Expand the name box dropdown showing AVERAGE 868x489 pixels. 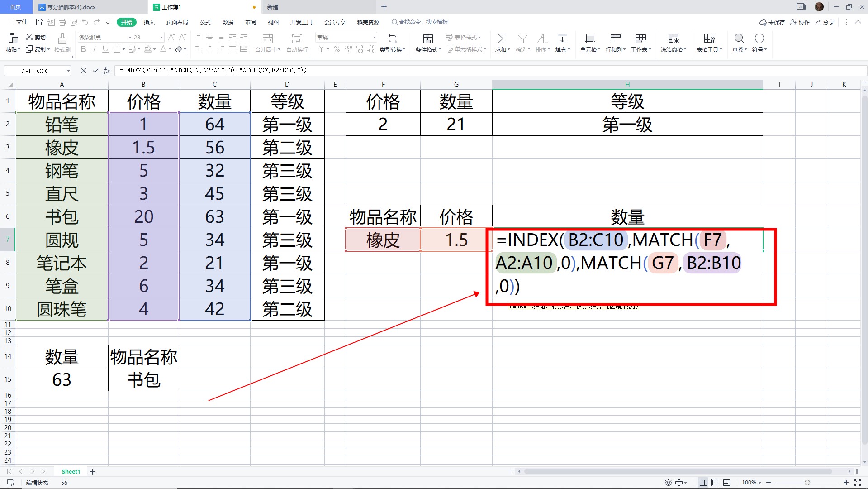click(x=68, y=71)
